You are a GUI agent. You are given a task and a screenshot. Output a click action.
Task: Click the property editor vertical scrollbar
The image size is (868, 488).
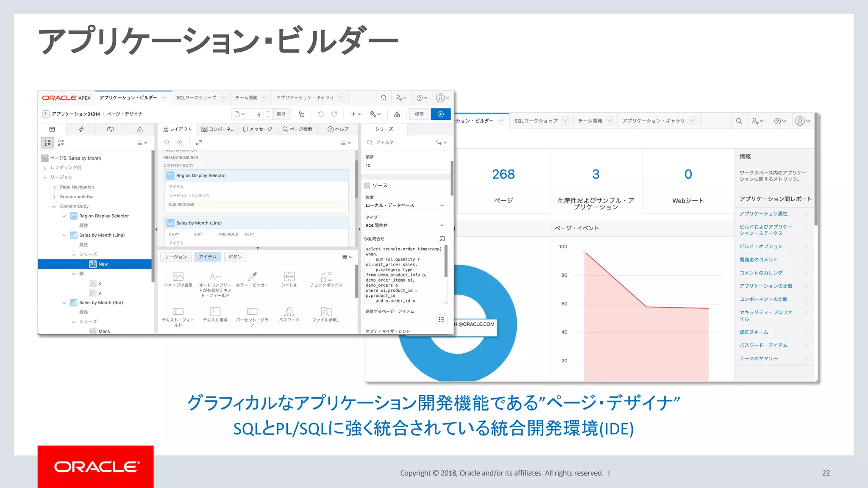click(x=452, y=178)
